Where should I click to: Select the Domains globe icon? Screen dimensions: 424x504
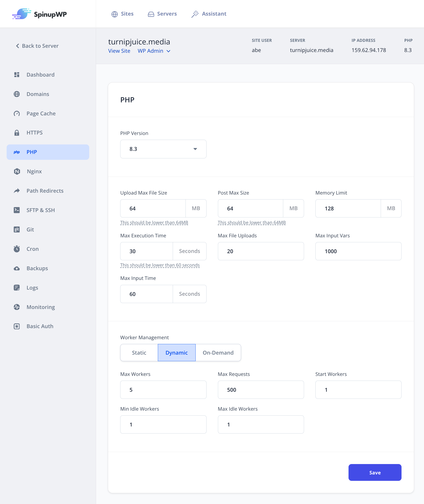[17, 94]
